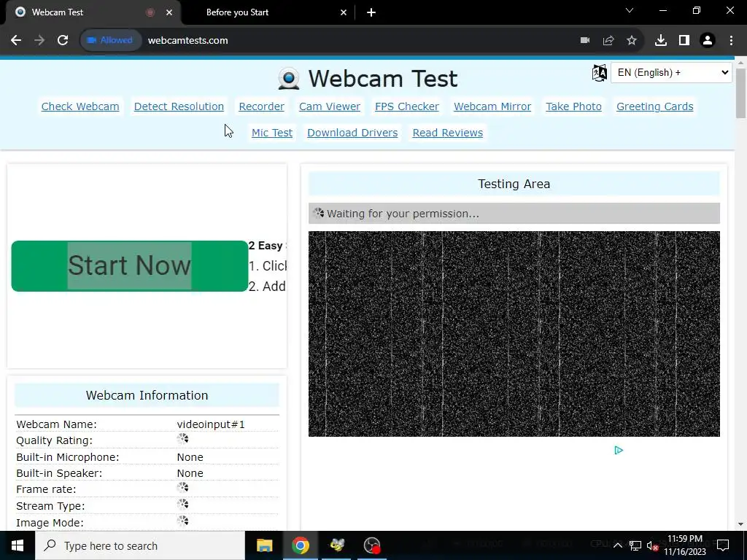
Task: Click the Waiting for your permission status
Action: (514, 214)
